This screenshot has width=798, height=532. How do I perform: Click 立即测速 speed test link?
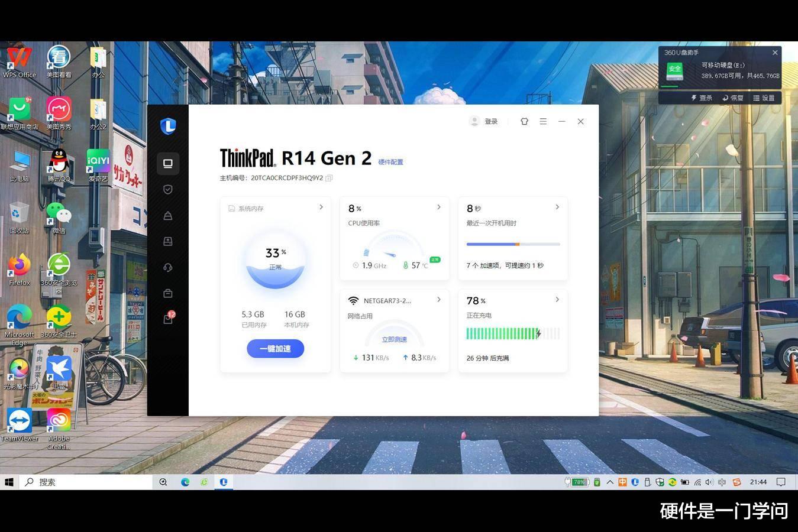(x=395, y=339)
